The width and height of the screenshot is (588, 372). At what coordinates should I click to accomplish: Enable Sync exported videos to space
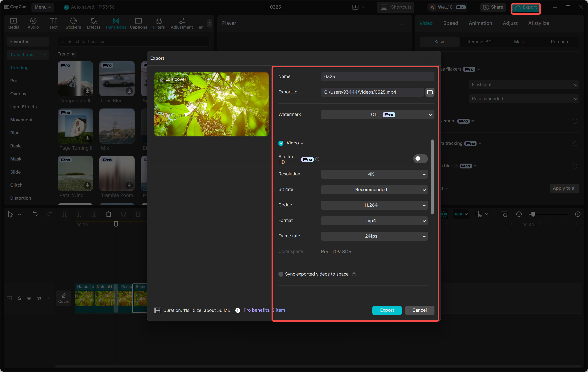(x=281, y=274)
